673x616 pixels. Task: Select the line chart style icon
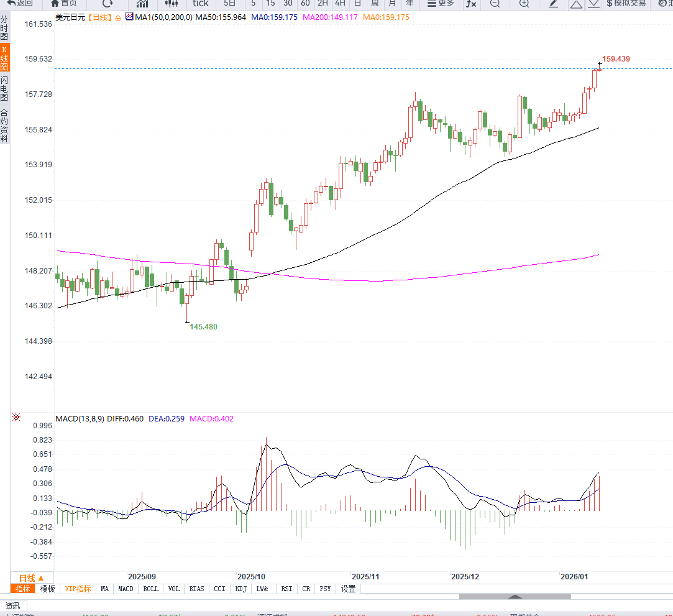[x=142, y=4]
